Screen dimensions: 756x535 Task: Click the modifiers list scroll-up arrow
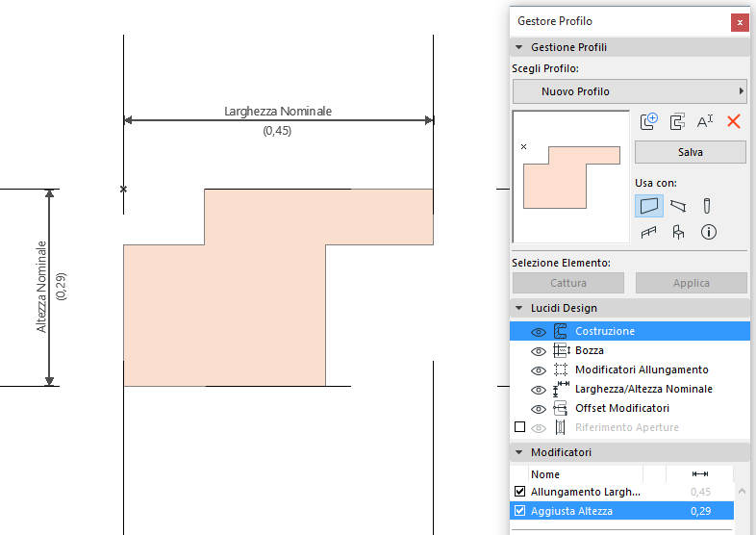pos(742,491)
